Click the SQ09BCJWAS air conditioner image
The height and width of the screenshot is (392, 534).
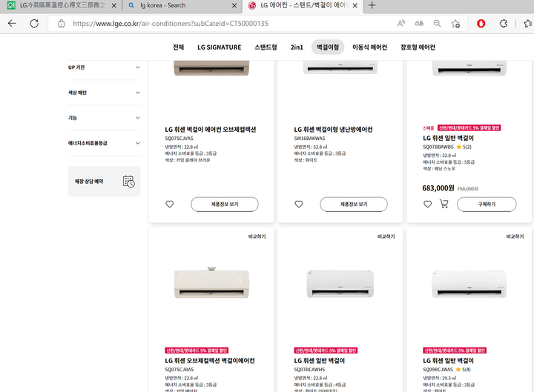click(x=469, y=284)
